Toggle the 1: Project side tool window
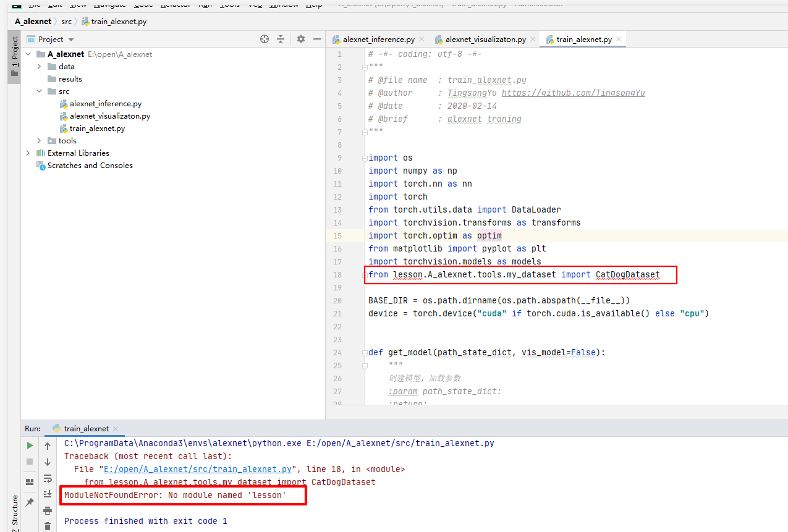The height and width of the screenshot is (532, 788). coord(15,57)
